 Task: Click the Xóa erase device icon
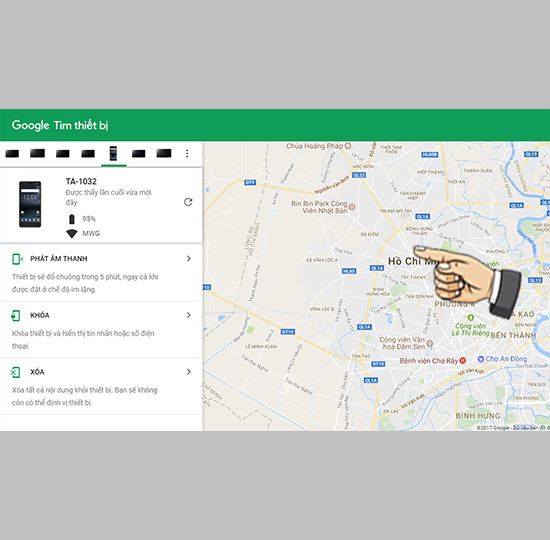pos(16,372)
